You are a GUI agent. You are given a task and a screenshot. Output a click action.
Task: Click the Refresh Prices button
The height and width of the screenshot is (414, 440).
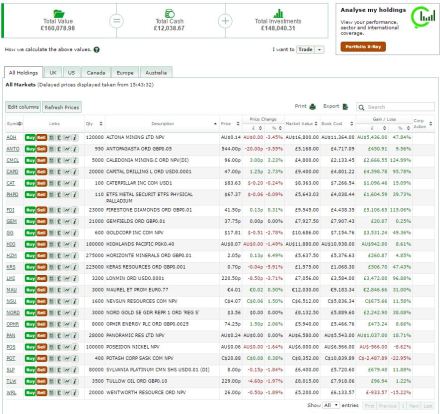click(x=62, y=107)
